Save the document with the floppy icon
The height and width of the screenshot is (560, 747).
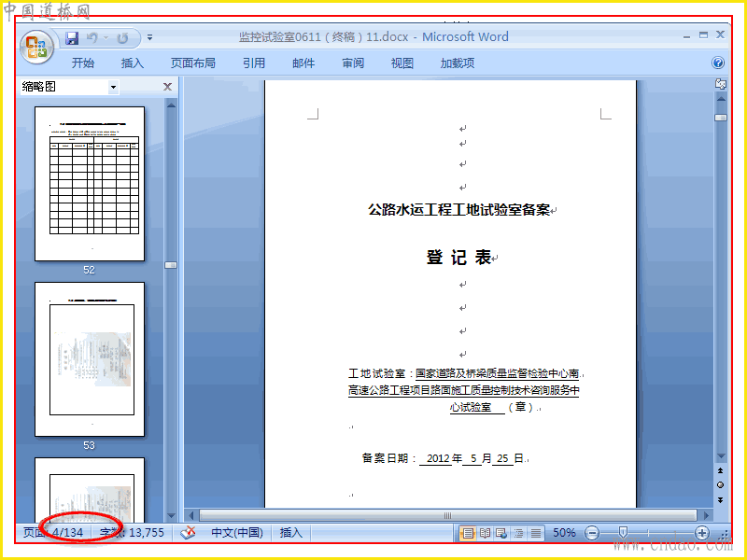[72, 38]
